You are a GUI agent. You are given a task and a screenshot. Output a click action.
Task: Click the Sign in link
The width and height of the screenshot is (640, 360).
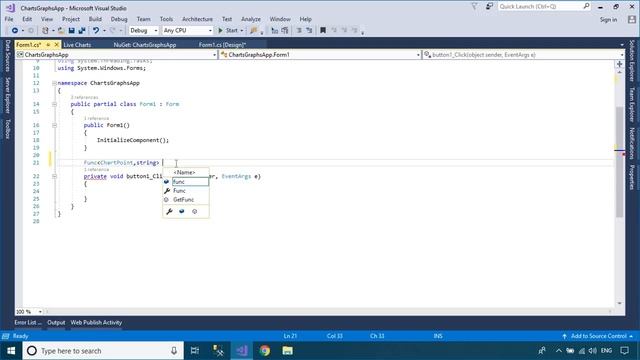point(608,20)
